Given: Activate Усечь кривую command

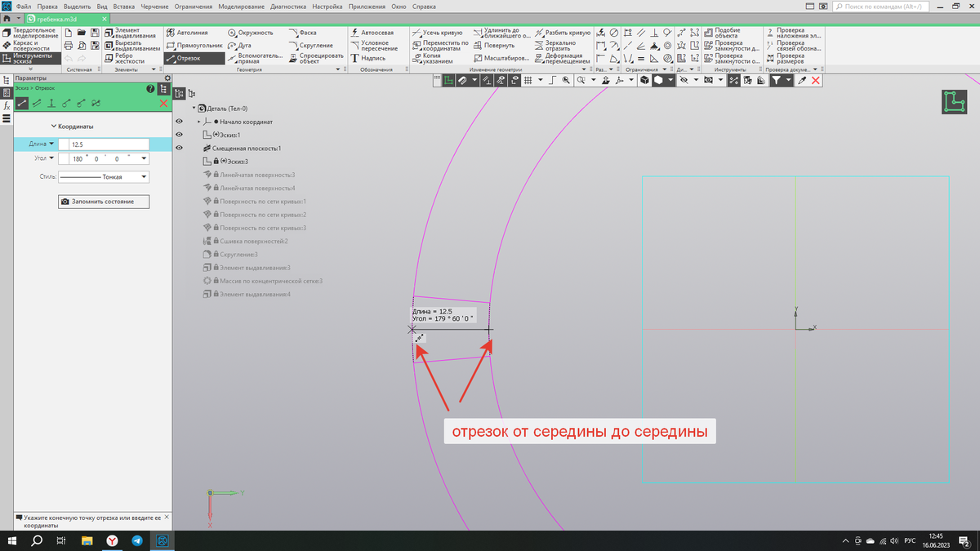Looking at the screenshot, I should point(437,33).
